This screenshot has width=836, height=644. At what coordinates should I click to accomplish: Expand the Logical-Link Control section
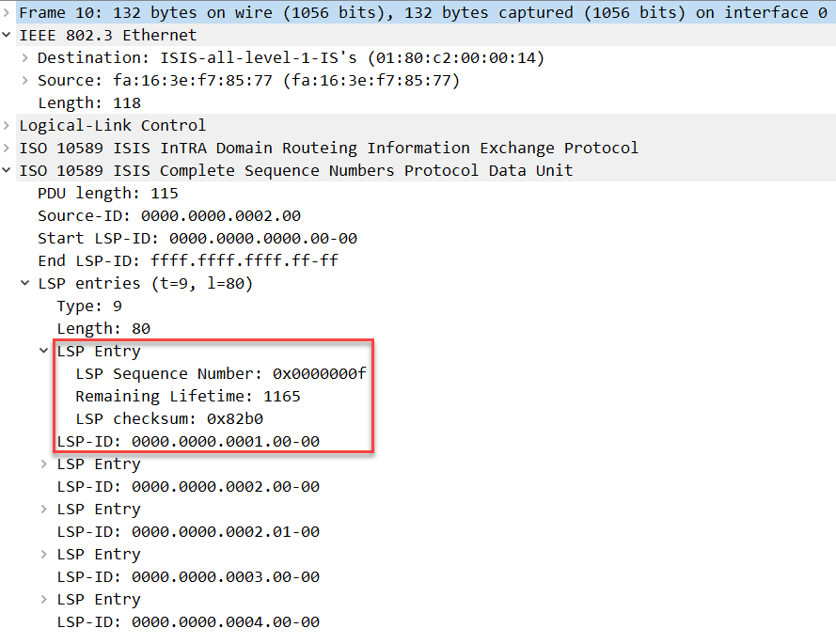point(8,125)
